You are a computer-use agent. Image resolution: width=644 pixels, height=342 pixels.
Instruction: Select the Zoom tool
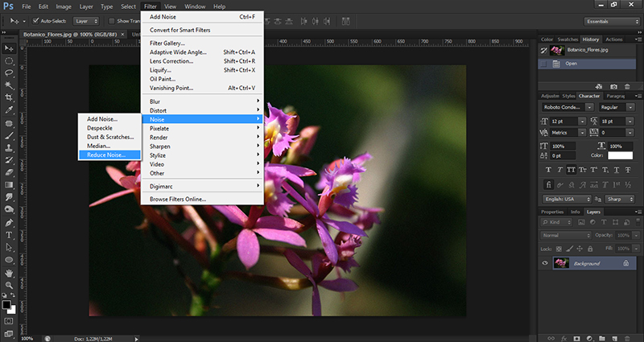pos(9,285)
